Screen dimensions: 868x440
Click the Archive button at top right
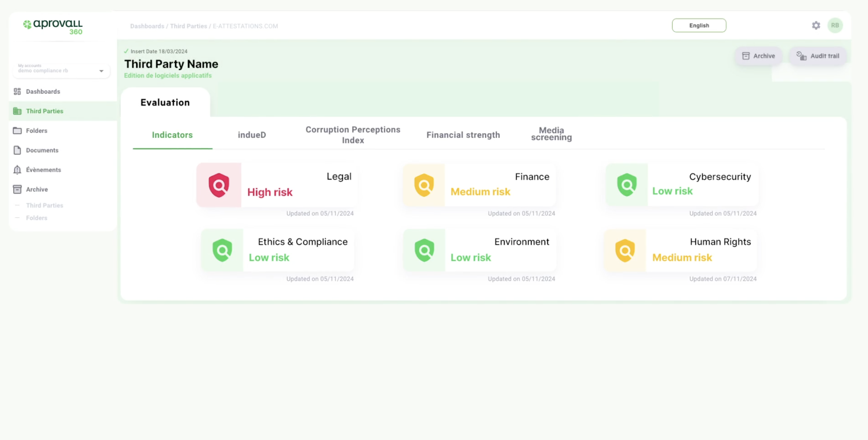(x=758, y=56)
